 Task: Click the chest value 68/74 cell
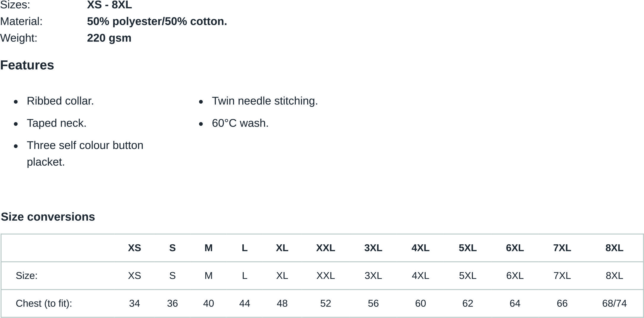[x=614, y=303]
